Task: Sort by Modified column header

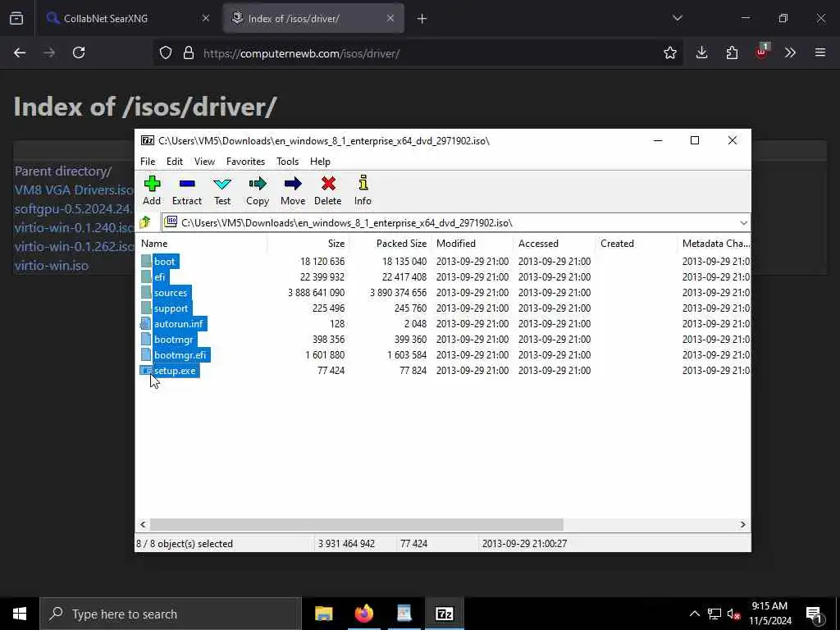Action: [472, 243]
